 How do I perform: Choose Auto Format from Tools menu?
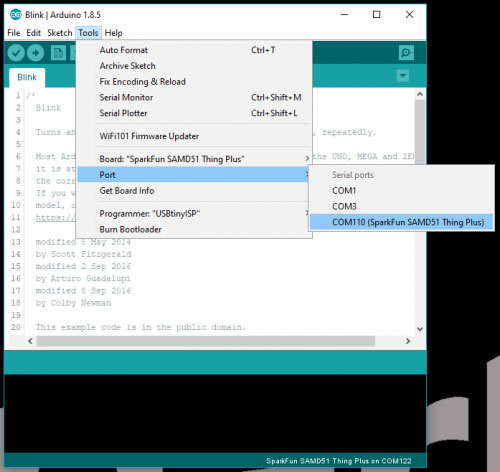(194, 50)
